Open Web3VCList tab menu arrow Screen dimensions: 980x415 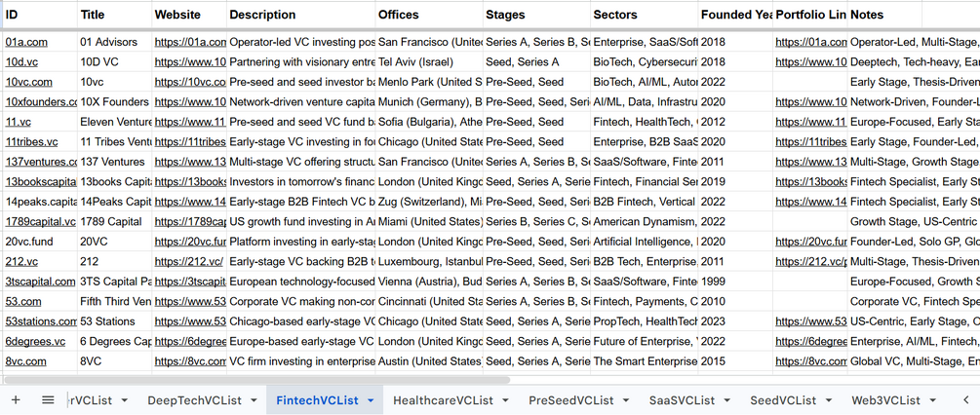pos(932,400)
